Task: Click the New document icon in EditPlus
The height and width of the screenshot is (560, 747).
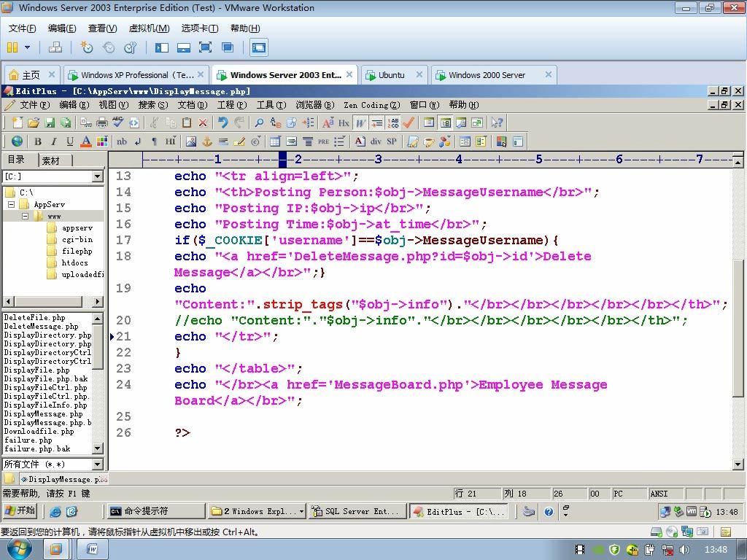Action: coord(18,122)
